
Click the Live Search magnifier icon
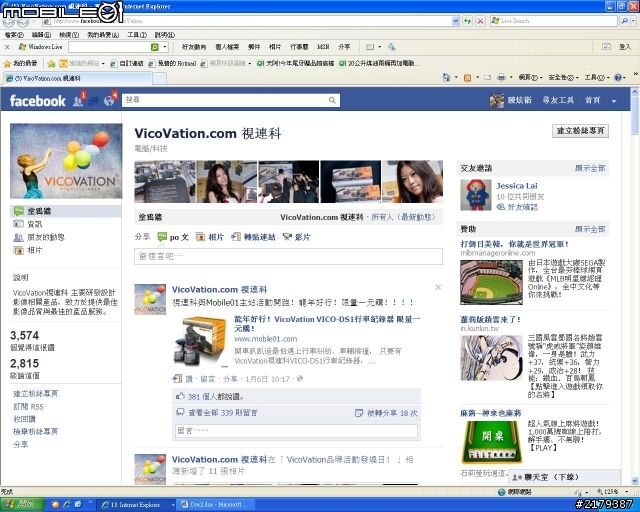[624, 21]
